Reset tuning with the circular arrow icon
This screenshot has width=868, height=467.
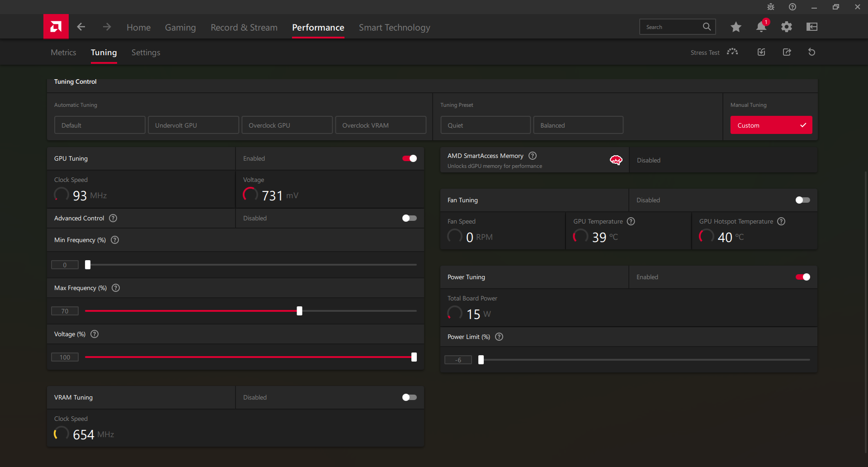tap(811, 52)
